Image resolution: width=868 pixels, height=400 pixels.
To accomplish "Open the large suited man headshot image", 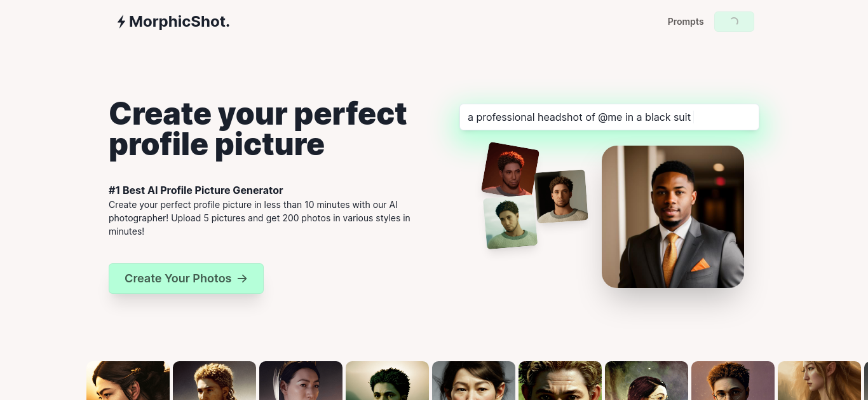I will tap(673, 217).
